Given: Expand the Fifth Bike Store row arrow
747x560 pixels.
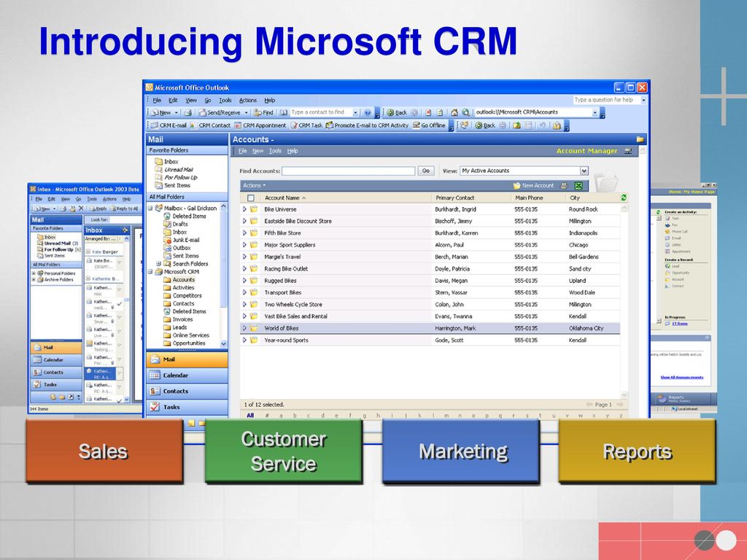Looking at the screenshot, I should click(244, 233).
